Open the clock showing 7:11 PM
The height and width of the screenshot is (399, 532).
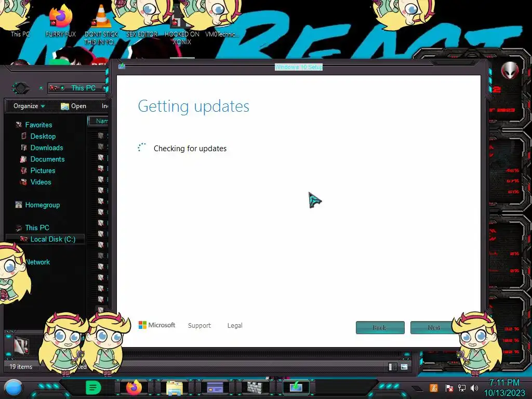pos(504,388)
